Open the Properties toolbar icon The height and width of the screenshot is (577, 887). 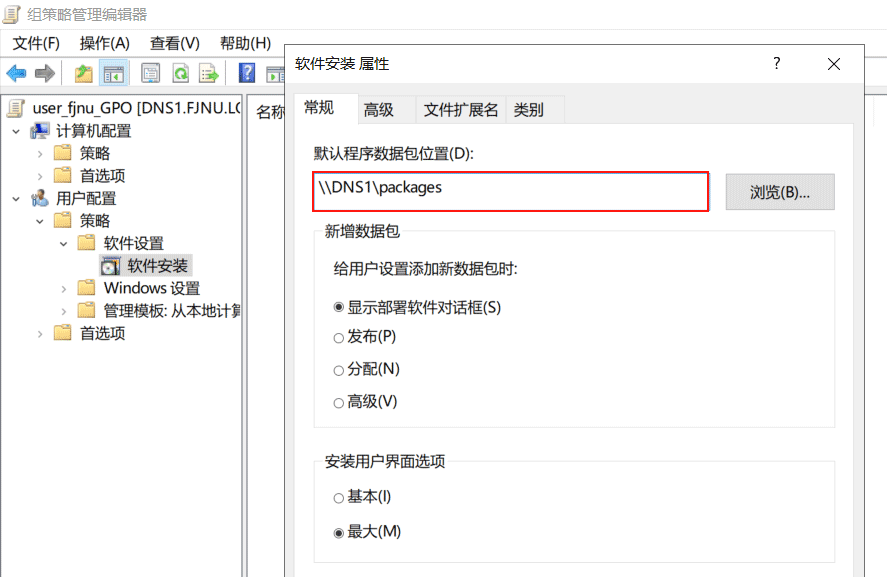coord(150,73)
